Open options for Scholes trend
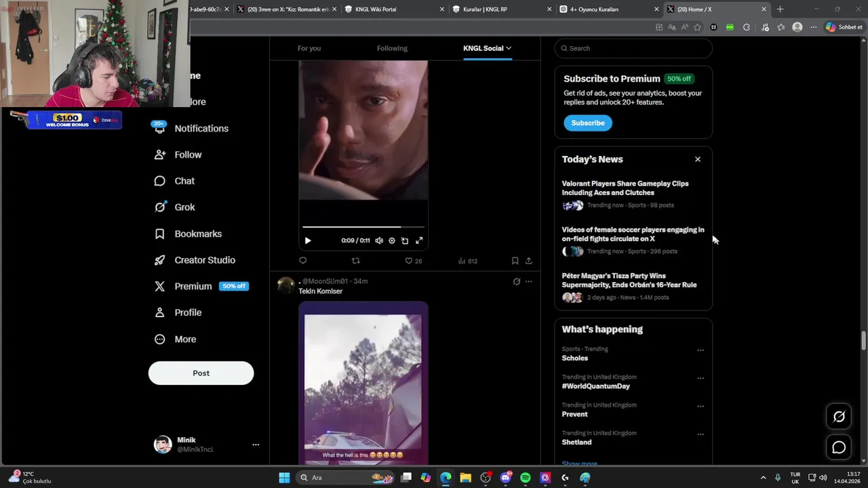Viewport: 868px width, 488px height. coord(701,350)
